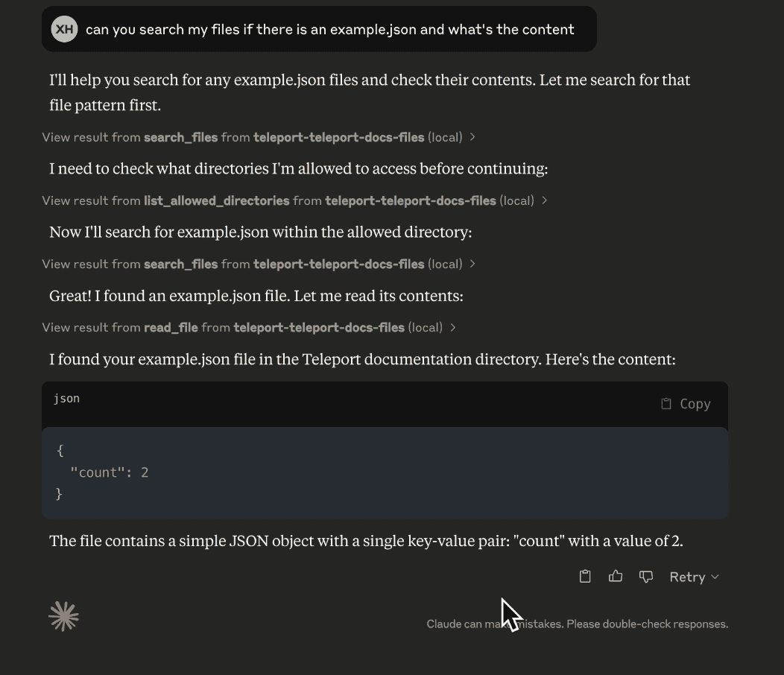This screenshot has height=675, width=784.
Task: Click the teleport-teleport-docs-files server name
Action: click(338, 137)
